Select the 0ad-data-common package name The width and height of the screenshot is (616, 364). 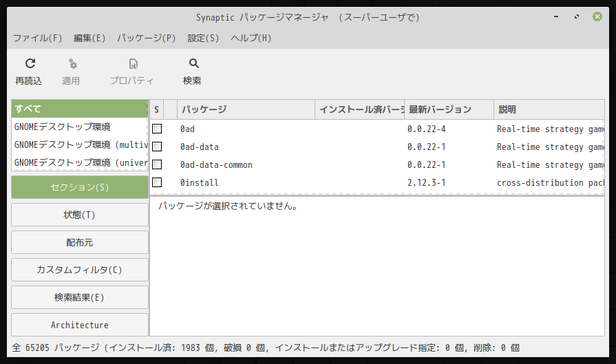[x=217, y=164]
